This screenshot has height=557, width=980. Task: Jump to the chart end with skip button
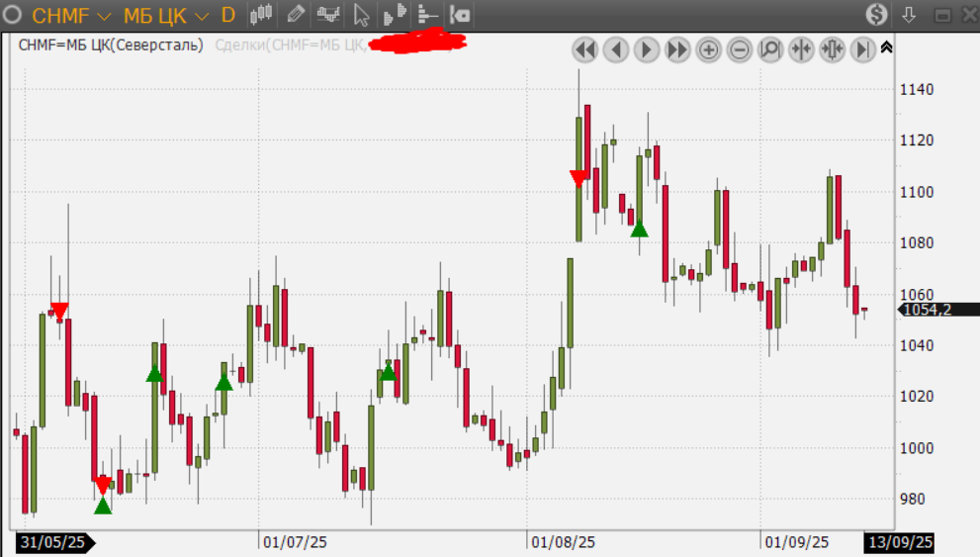862,49
